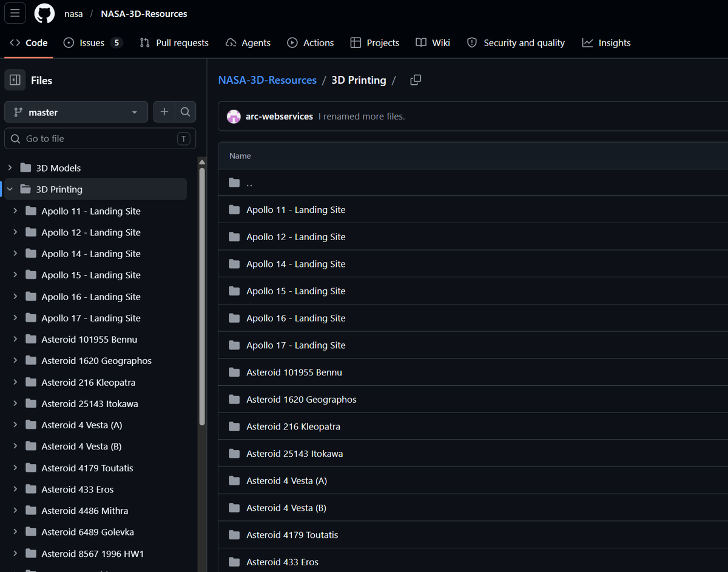Copy the path using the copy icon
This screenshot has height=572, width=728.
click(x=416, y=80)
